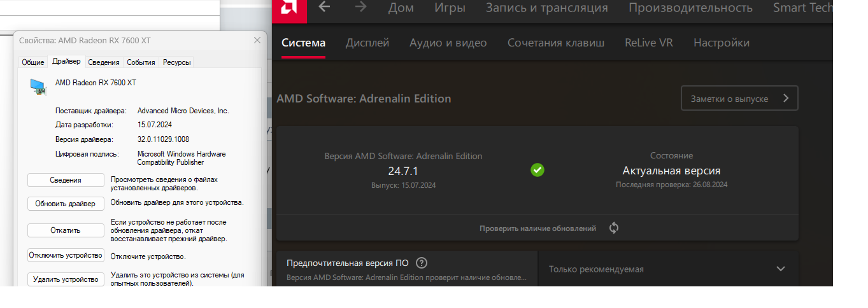868x308 pixels.
Task: Open Запись и трансляция section
Action: coord(546,8)
